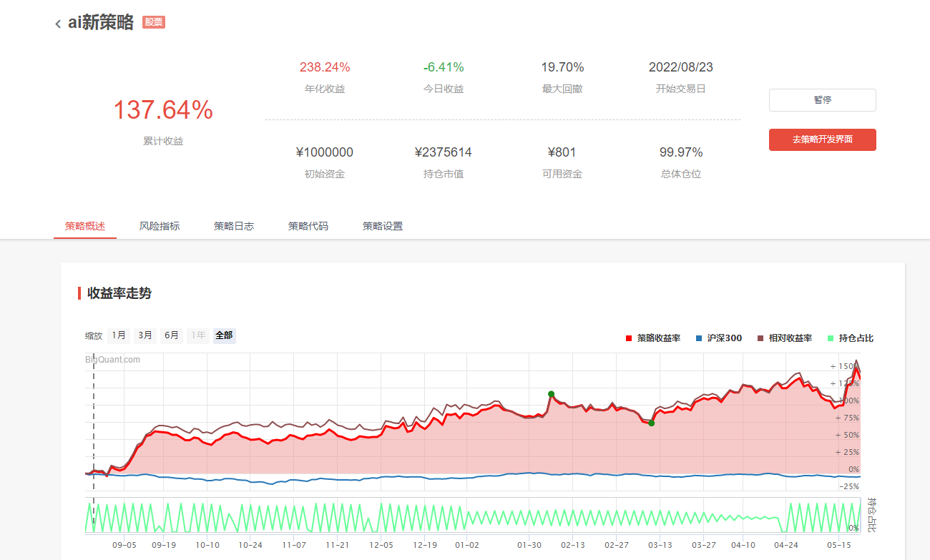Click the BigQuant.com watermark link

(x=113, y=360)
